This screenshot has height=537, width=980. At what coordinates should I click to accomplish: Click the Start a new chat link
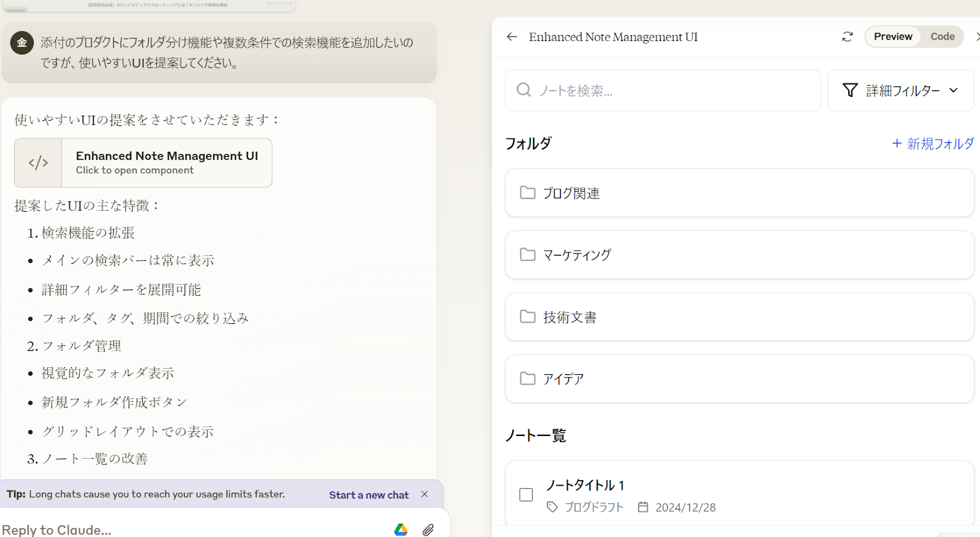[369, 495]
